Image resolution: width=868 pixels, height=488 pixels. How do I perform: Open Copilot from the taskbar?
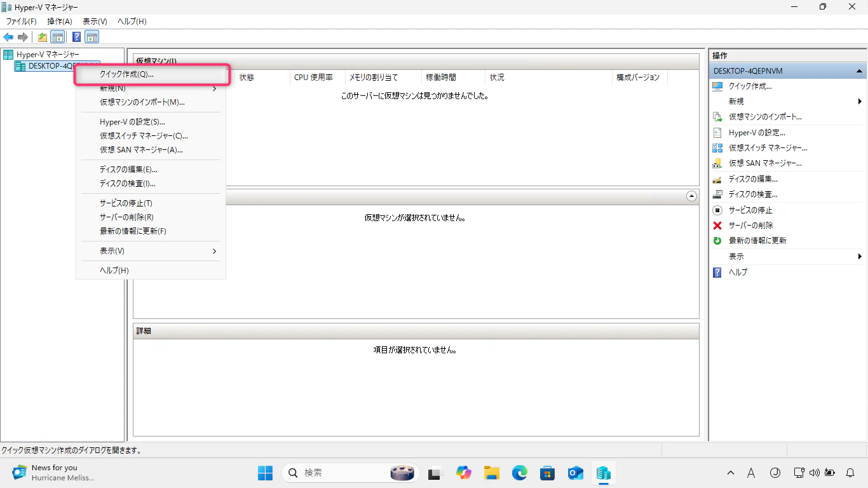coord(463,473)
